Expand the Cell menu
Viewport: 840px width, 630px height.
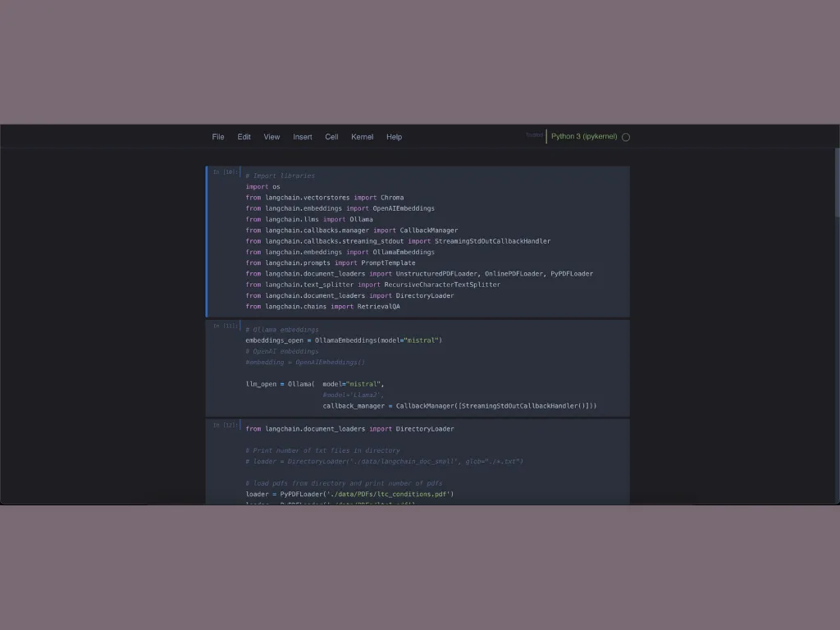(331, 137)
